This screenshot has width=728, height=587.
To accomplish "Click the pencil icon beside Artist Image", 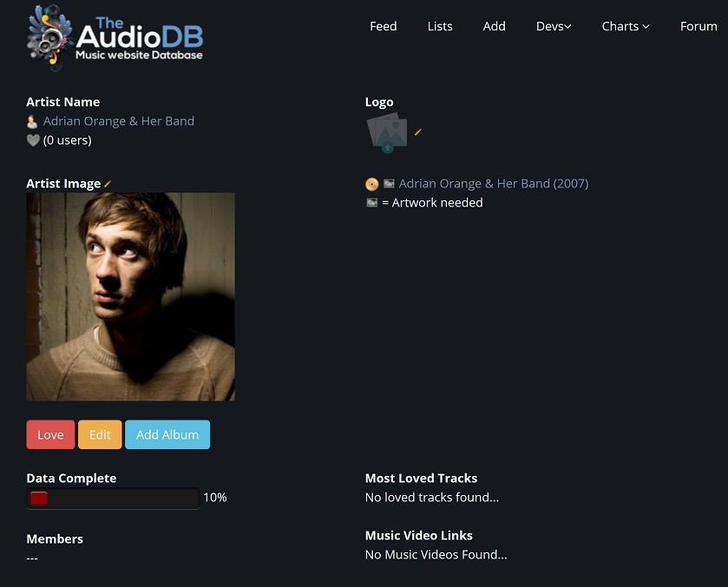I will pyautogui.click(x=108, y=184).
